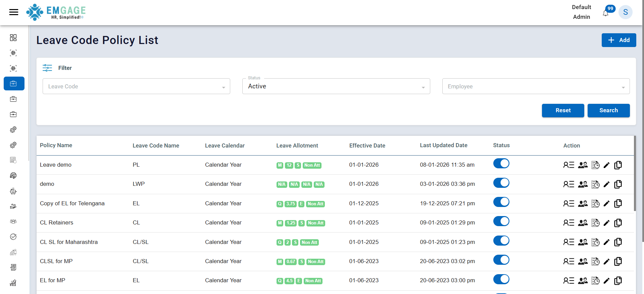Click edit pencil for Leave demo policy
This screenshot has width=644, height=294.
tap(606, 165)
